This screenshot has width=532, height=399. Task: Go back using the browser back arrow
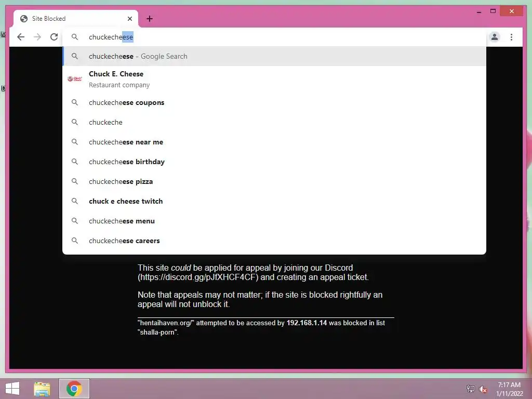click(x=21, y=37)
